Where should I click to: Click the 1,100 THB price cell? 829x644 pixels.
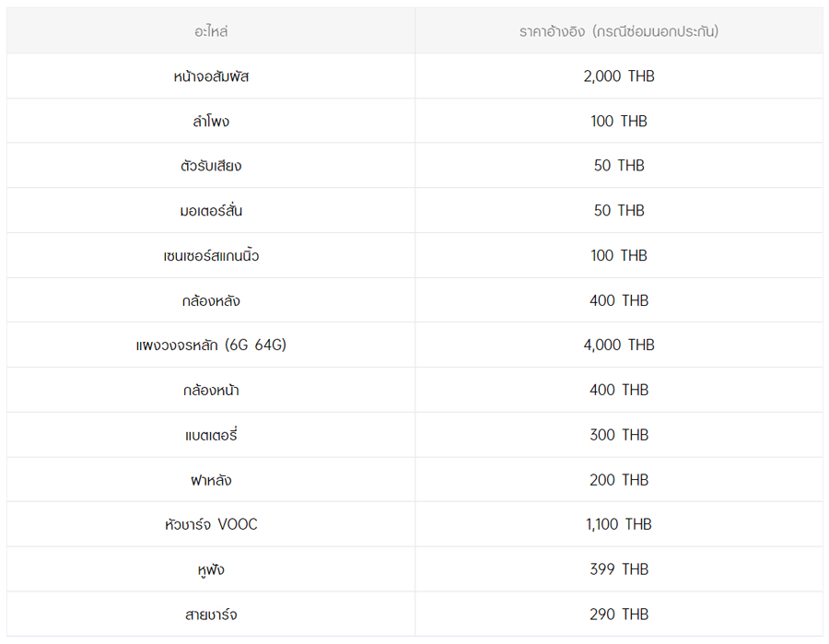click(619, 524)
